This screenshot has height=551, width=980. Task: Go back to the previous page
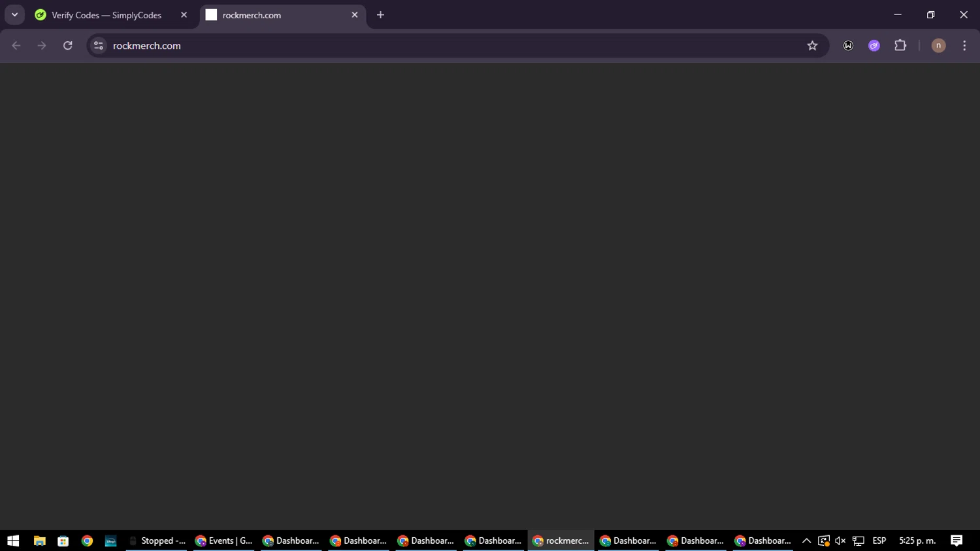point(16,46)
